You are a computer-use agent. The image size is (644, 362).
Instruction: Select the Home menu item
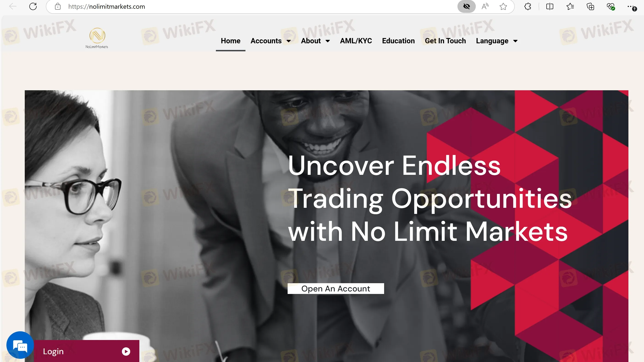[231, 41]
